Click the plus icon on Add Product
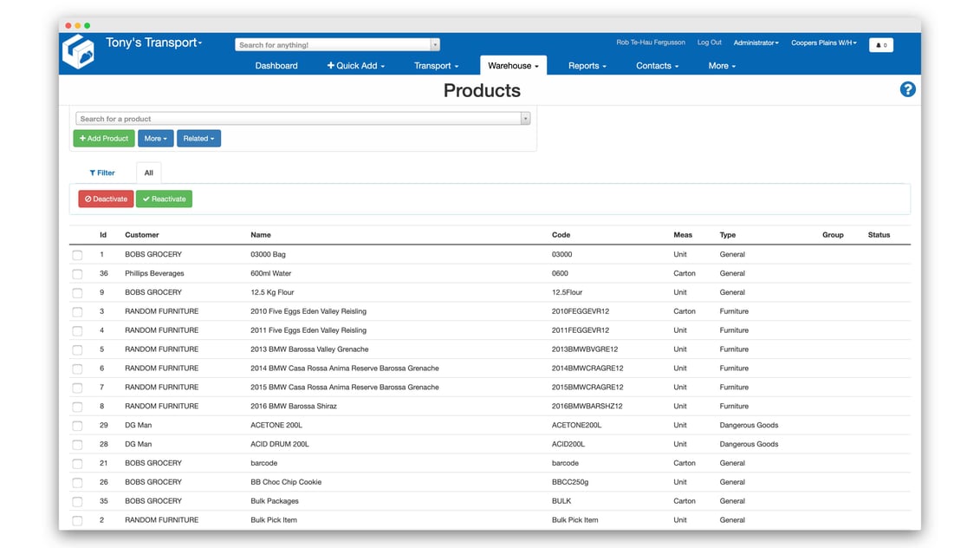980x548 pixels. (84, 138)
